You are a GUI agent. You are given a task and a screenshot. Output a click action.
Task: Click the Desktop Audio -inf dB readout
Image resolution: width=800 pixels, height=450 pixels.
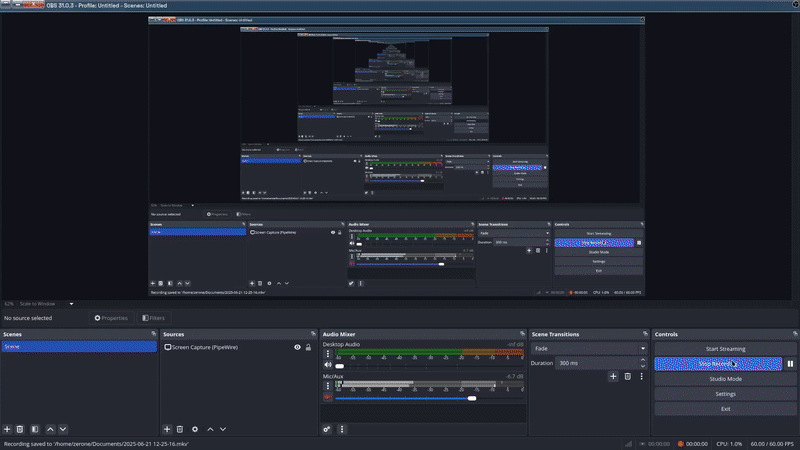click(515, 344)
